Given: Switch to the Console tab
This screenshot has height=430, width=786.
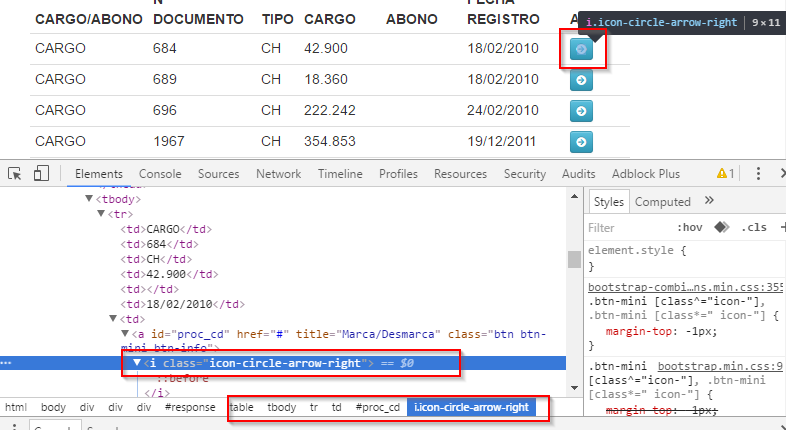Looking at the screenshot, I should pos(160,174).
